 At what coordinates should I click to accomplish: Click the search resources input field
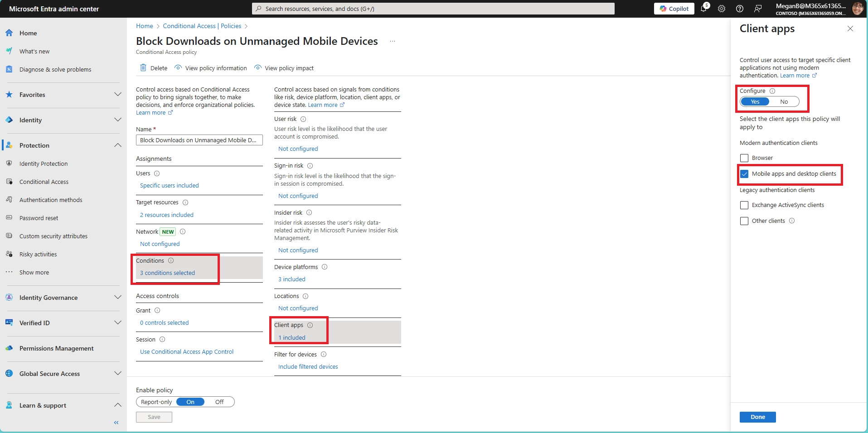433,9
